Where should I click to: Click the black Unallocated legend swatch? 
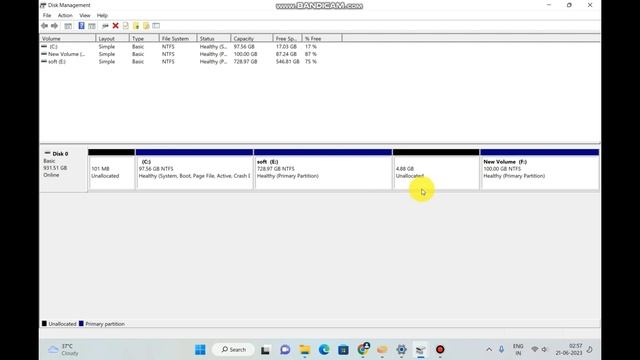(x=44, y=323)
